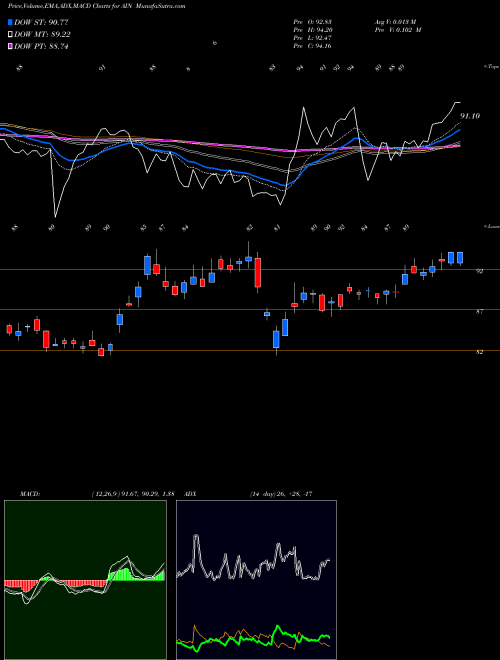
Task: Click the 'Avg V: 0.013 M' volume text
Action: click(395, 22)
